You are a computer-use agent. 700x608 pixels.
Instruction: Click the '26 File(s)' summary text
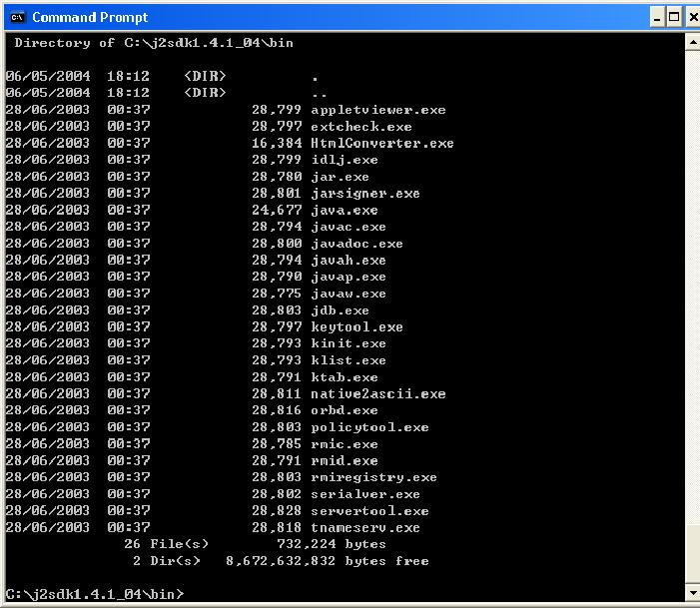(166, 544)
